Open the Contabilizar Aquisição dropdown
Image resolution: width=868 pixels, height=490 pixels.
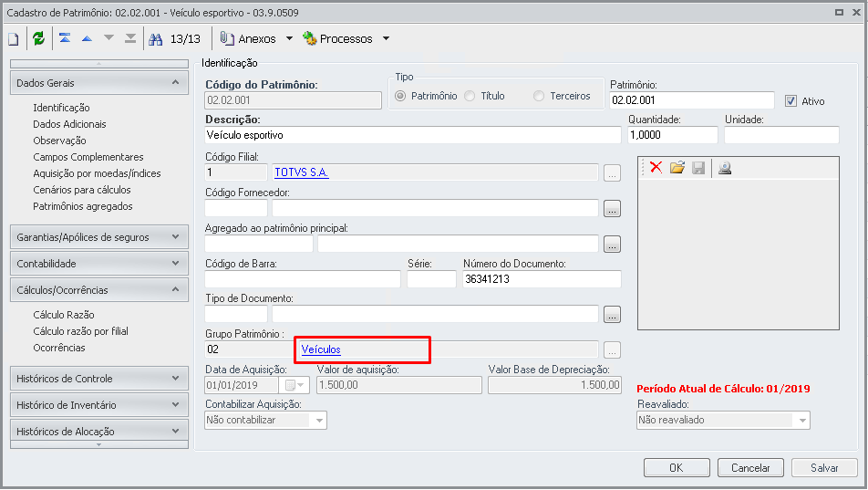click(319, 420)
